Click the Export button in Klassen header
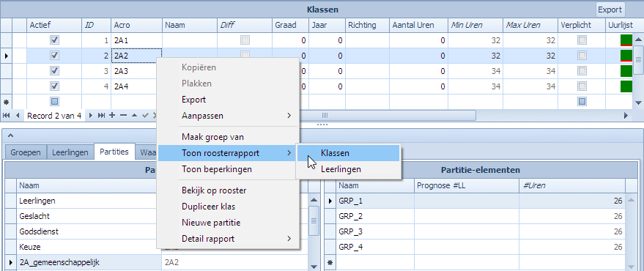This screenshot has height=271, width=644. [x=610, y=10]
